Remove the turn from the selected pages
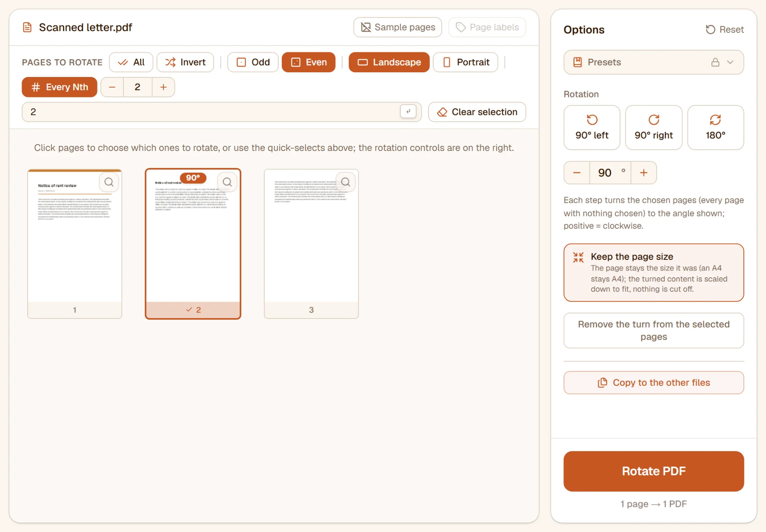This screenshot has height=532, width=766. 654,330
